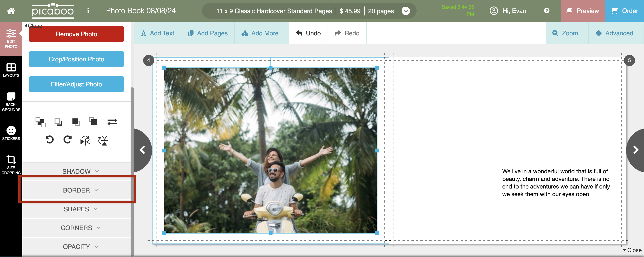Rotate photo counterclockwise
Screen dimensions: 644x257
(x=49, y=140)
